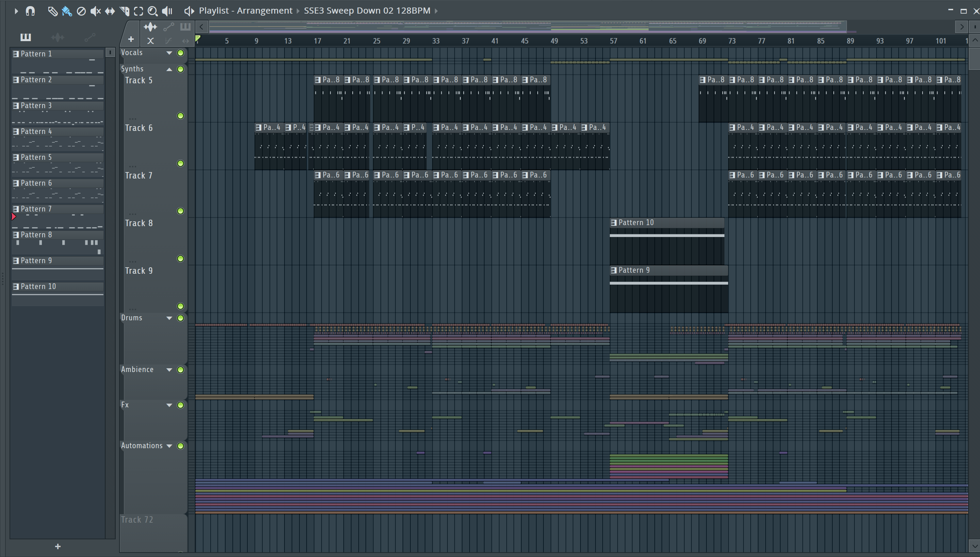The height and width of the screenshot is (557, 980).
Task: Click the Pattern 9 clip on Track 9
Action: point(669,289)
